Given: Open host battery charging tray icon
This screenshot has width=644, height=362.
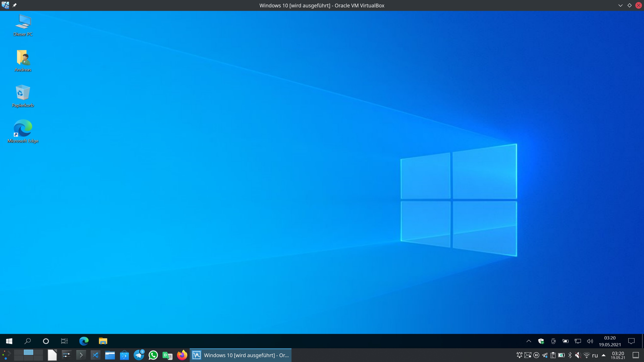Looking at the screenshot, I should 561,355.
